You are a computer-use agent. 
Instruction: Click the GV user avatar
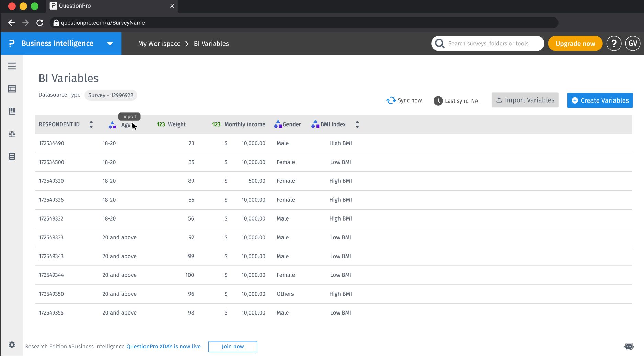click(x=633, y=44)
